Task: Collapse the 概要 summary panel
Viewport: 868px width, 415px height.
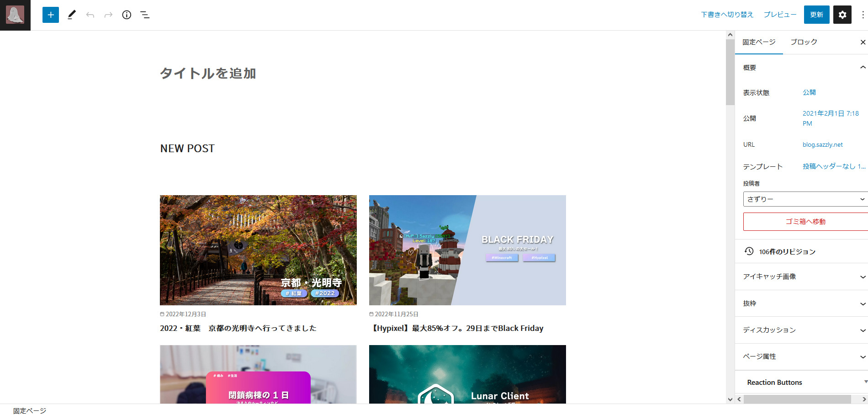Action: tap(801, 68)
